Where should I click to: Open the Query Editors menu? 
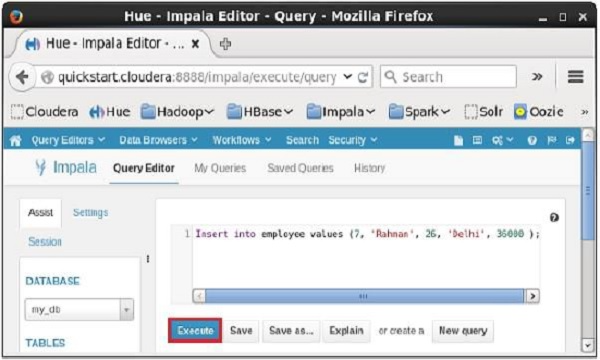[68, 140]
